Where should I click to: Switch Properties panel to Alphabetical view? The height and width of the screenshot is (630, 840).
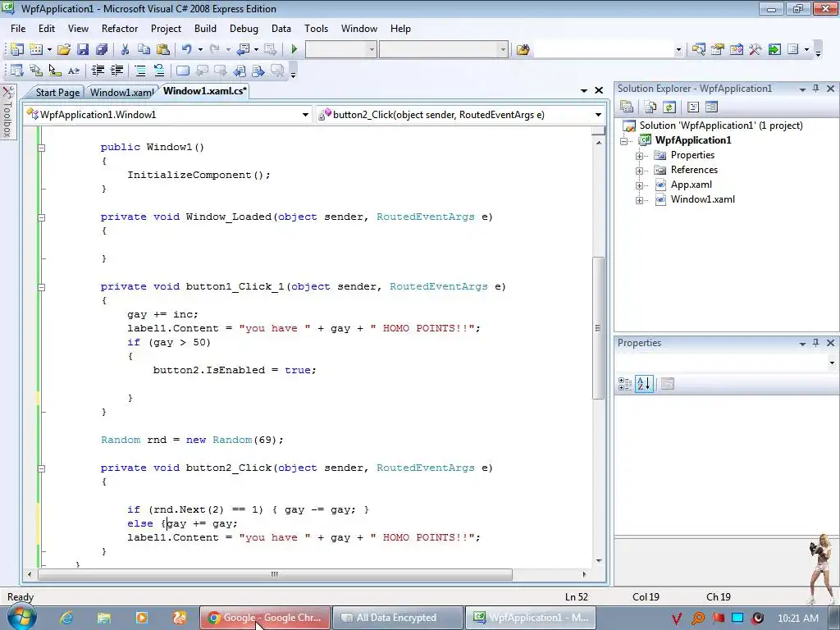click(x=644, y=384)
